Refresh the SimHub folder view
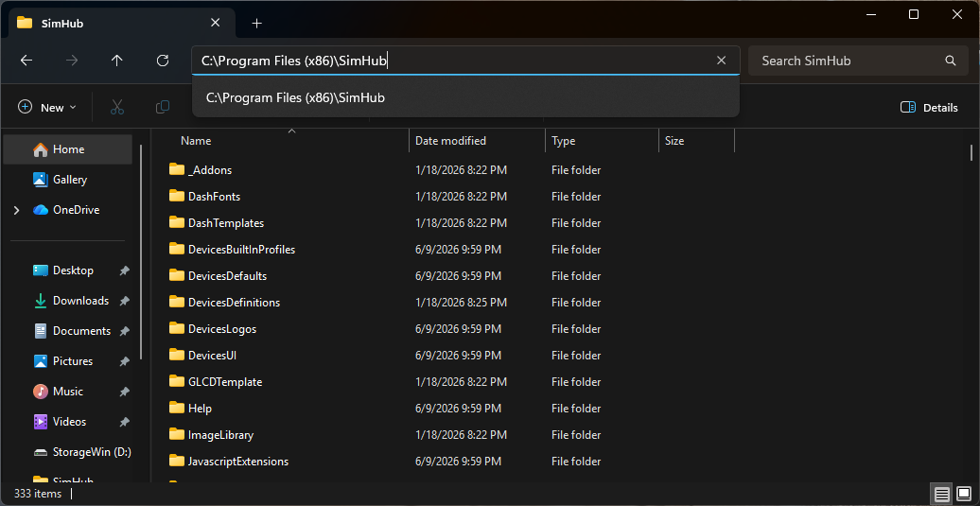Viewport: 980px width, 506px height. [x=163, y=61]
